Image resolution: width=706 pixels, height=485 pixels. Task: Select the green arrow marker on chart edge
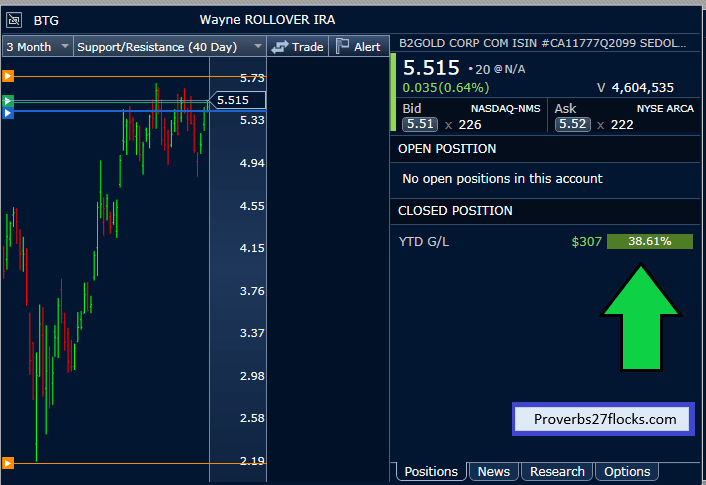pyautogui.click(x=7, y=101)
